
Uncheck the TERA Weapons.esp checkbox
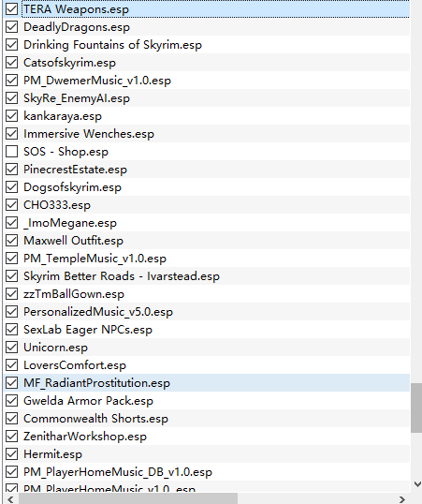click(12, 9)
